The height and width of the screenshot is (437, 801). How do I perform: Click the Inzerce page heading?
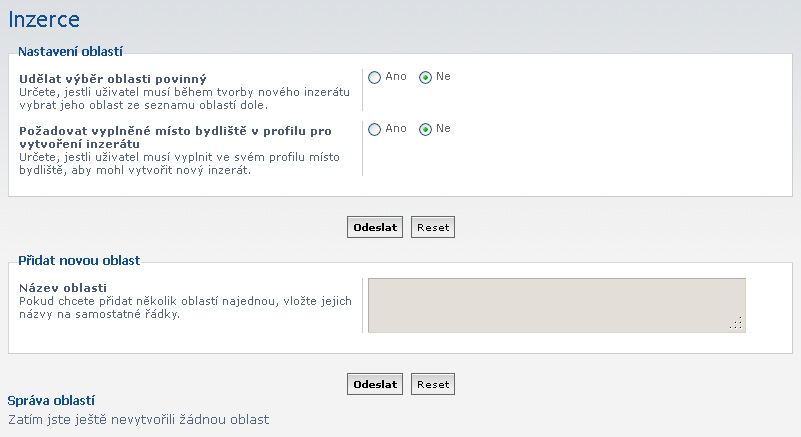click(x=44, y=20)
